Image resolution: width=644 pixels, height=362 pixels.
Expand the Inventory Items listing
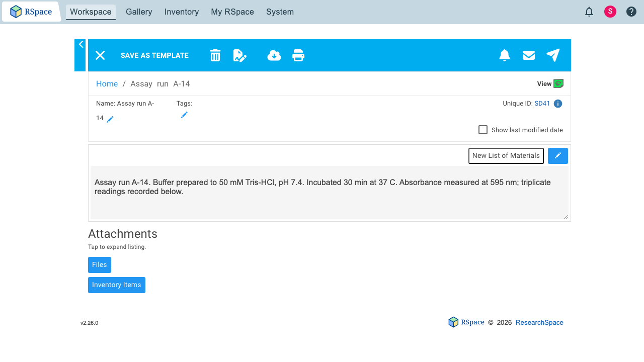point(117,285)
